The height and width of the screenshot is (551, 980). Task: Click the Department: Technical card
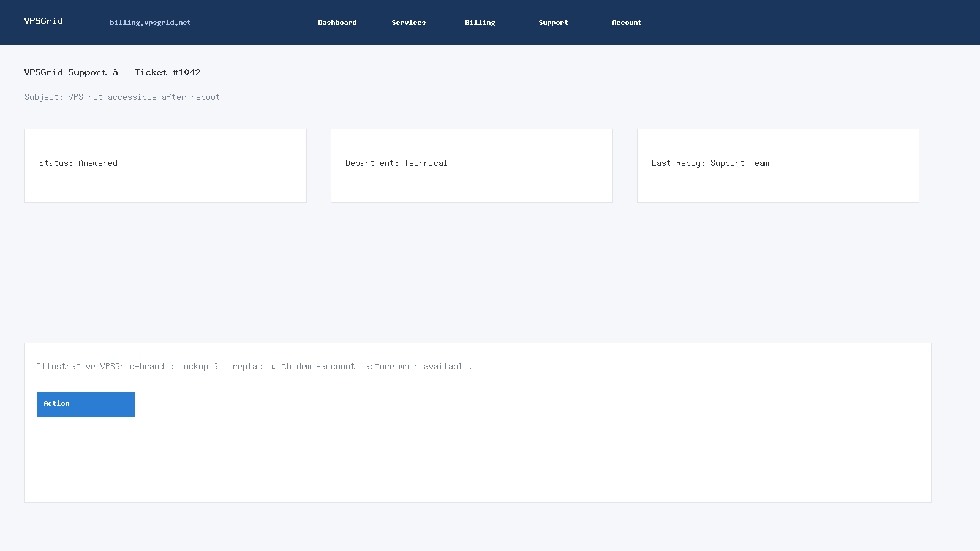click(472, 165)
